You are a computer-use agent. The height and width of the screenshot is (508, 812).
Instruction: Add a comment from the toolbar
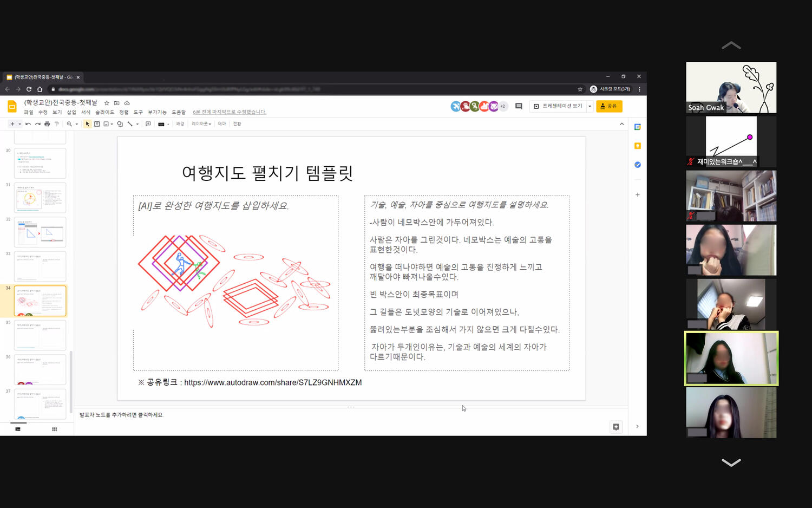point(148,124)
